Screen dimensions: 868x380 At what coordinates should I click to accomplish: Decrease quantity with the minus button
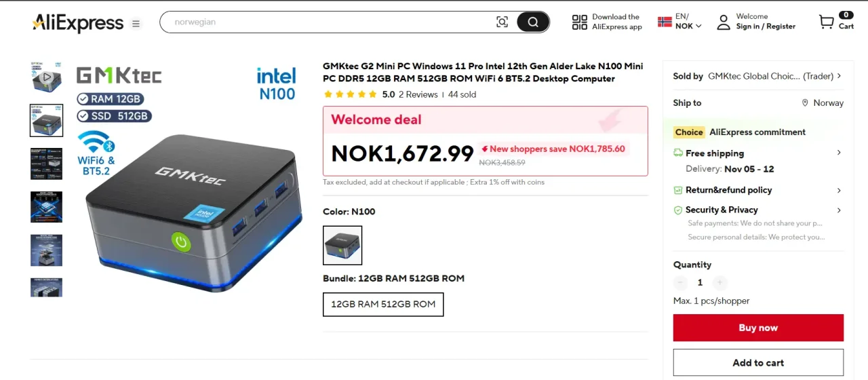[681, 282]
